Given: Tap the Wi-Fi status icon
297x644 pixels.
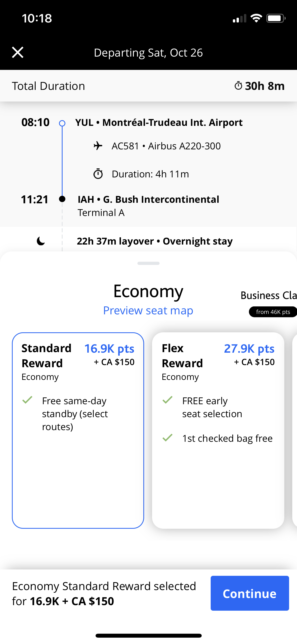Looking at the screenshot, I should pos(256,18).
